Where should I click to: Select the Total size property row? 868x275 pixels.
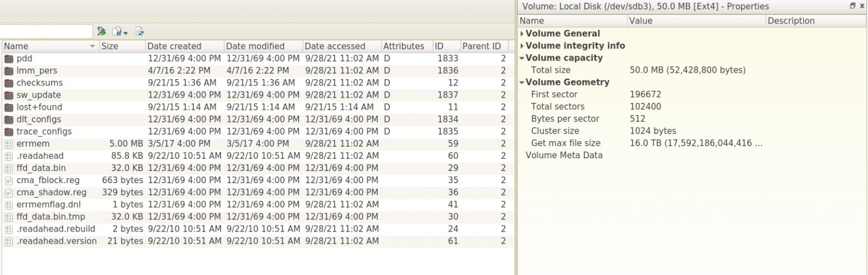pos(692,70)
